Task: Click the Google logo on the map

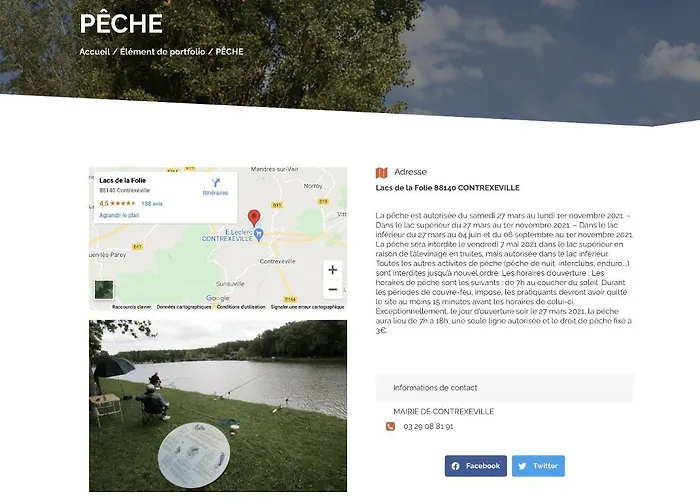Action: click(217, 298)
